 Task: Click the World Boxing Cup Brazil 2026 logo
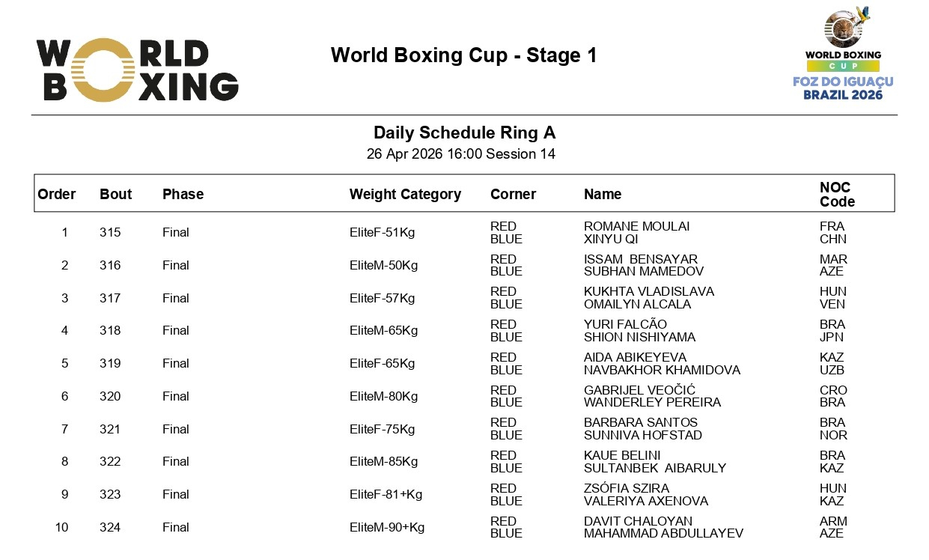(x=843, y=54)
